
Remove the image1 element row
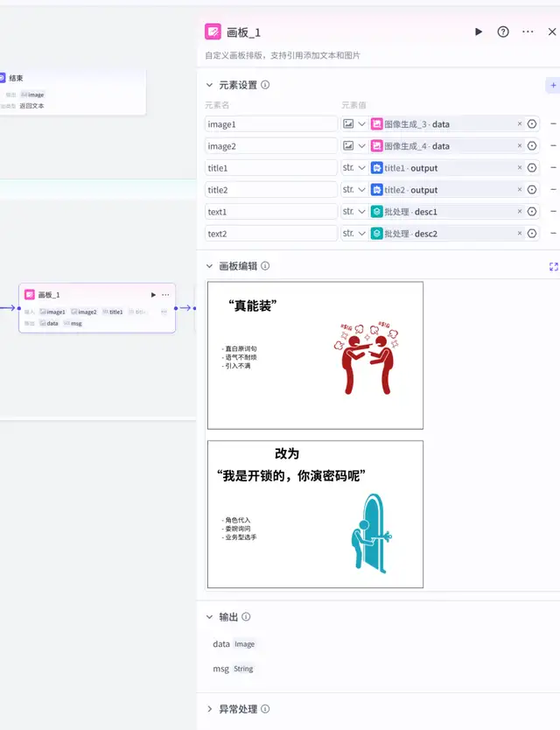553,123
